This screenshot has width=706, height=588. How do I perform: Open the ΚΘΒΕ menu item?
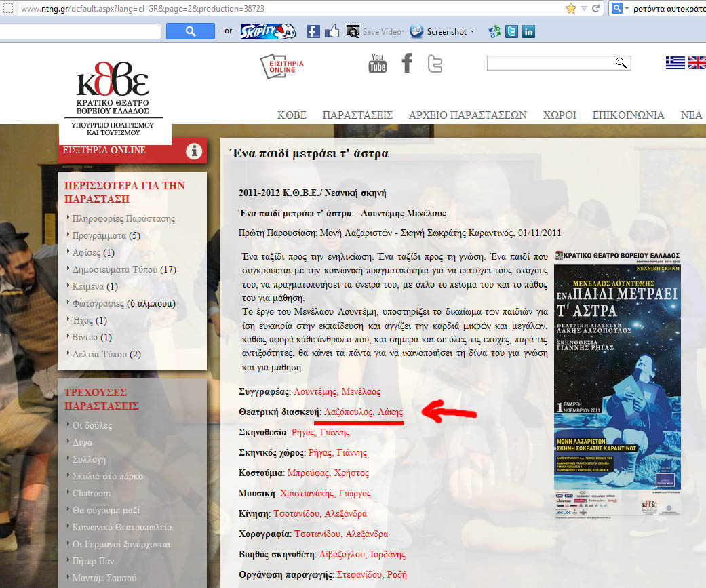292,115
